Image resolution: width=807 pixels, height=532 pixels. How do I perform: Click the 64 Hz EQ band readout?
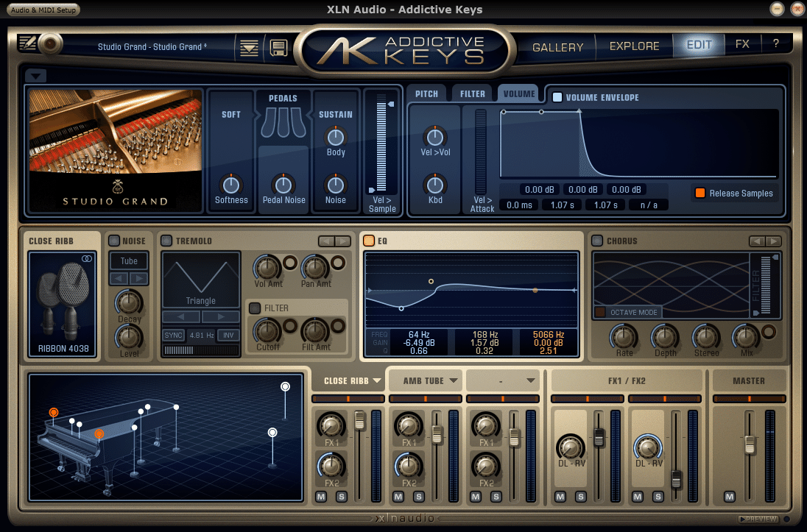point(418,343)
